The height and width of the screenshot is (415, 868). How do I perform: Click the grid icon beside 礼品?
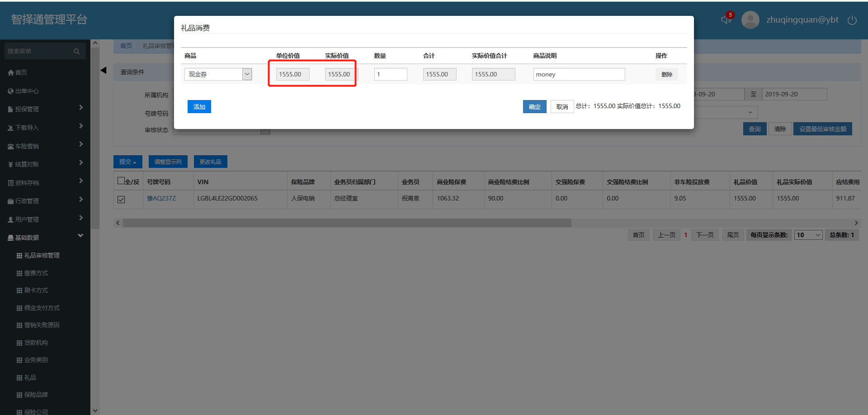tap(19, 378)
